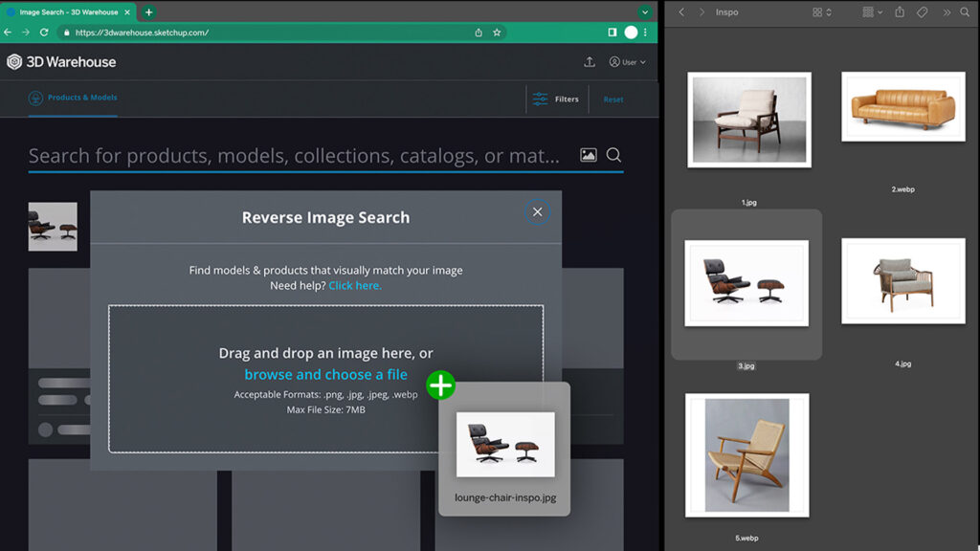The width and height of the screenshot is (980, 551).
Task: Click the Finder back navigation chevron
Action: pyautogui.click(x=681, y=12)
